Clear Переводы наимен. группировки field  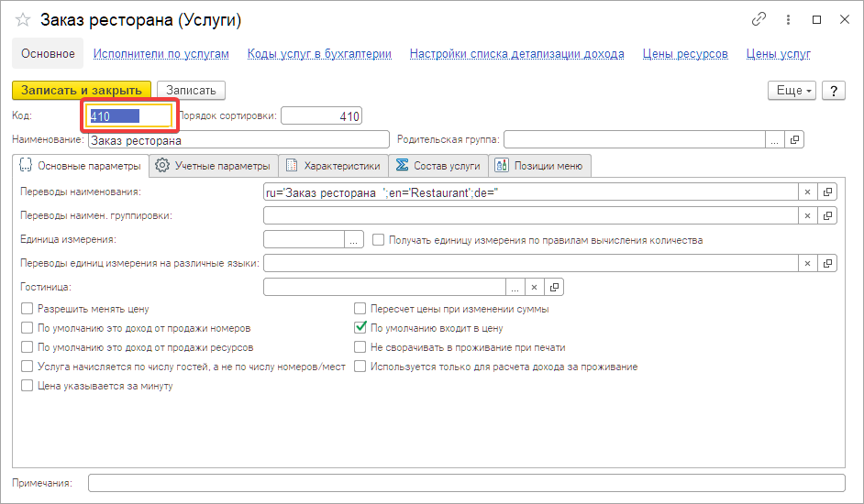pyautogui.click(x=807, y=216)
